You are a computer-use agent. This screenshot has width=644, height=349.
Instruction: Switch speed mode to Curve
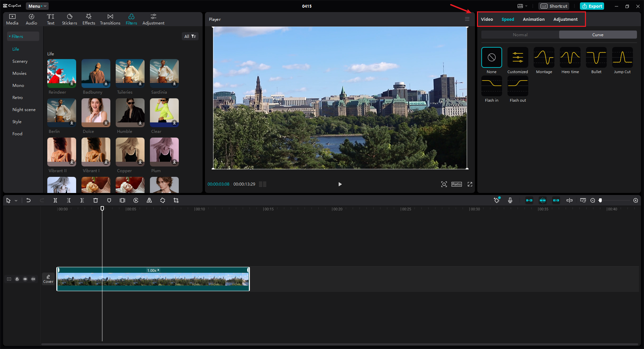(x=598, y=35)
